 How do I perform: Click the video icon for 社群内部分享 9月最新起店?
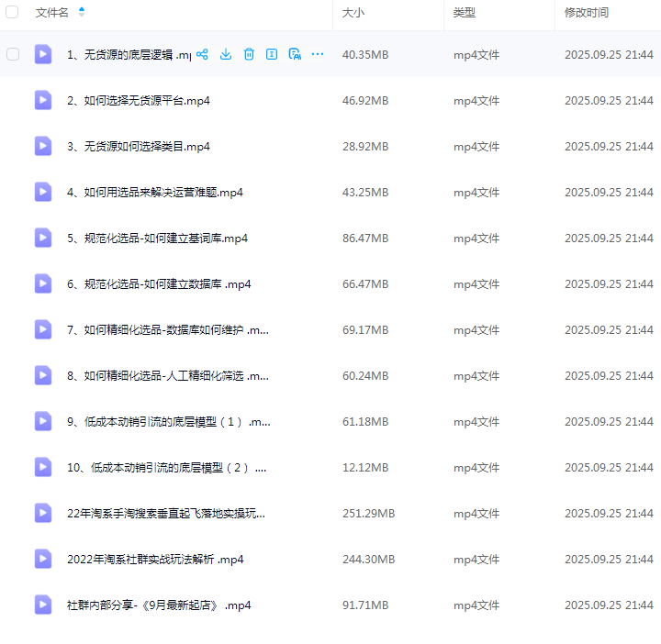click(43, 605)
